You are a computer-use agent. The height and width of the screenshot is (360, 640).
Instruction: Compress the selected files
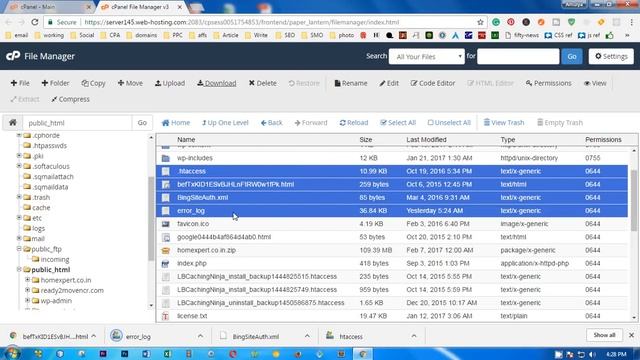[x=70, y=99]
